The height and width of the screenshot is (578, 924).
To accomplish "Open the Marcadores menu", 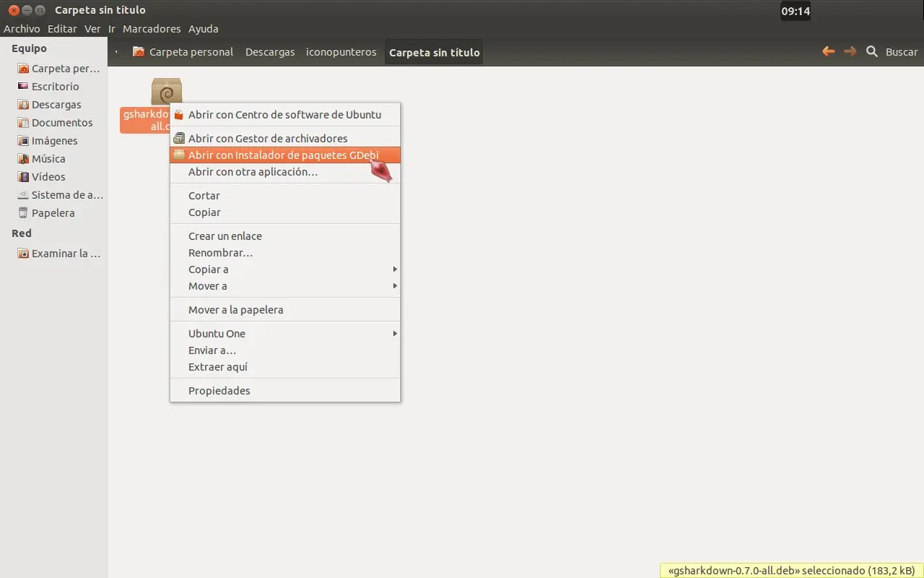I will pos(152,29).
